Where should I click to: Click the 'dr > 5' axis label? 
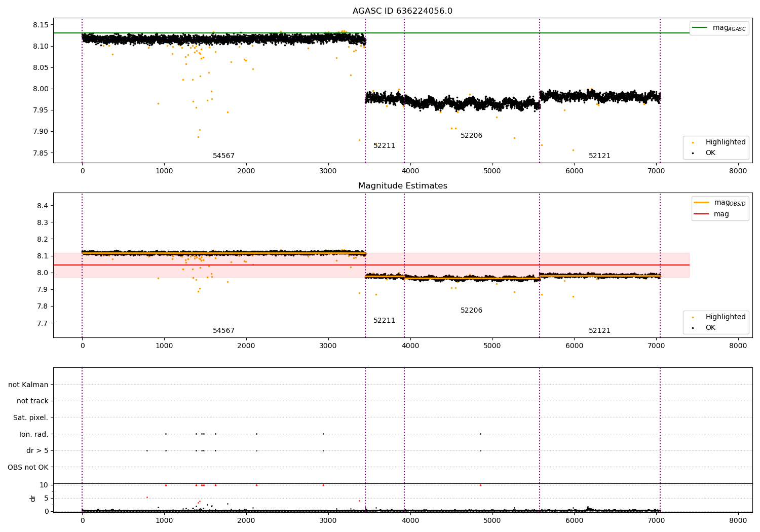click(x=37, y=451)
